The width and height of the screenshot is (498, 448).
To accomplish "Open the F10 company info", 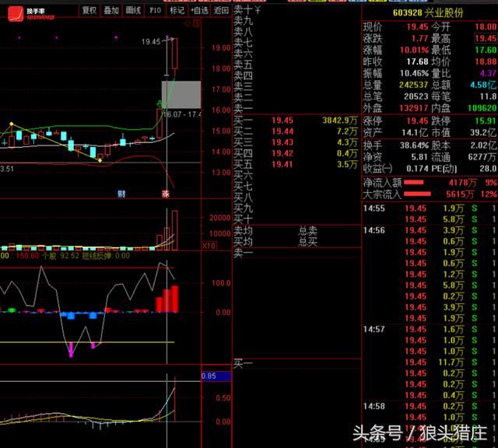I will point(155,11).
